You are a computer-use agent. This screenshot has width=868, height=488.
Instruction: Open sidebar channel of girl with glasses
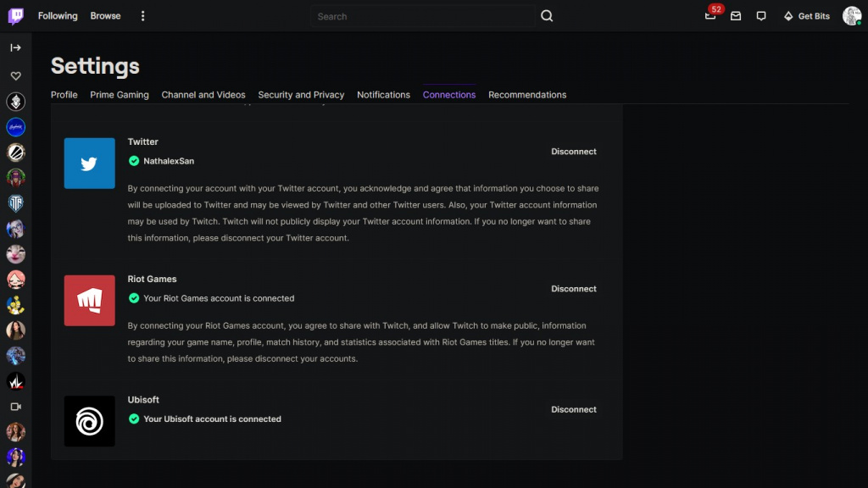pos(15,229)
